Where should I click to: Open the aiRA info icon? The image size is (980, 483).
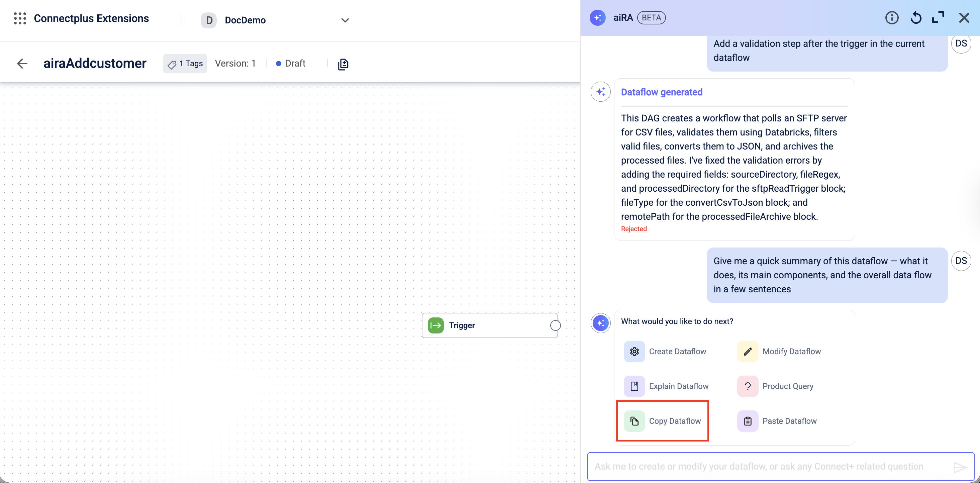[891, 18]
